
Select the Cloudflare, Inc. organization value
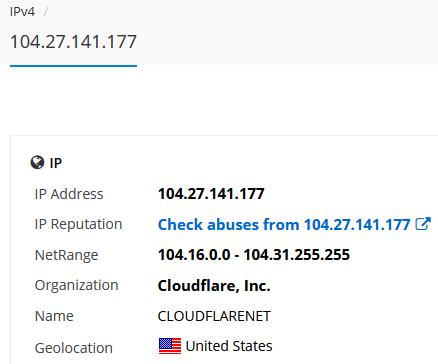coord(214,286)
